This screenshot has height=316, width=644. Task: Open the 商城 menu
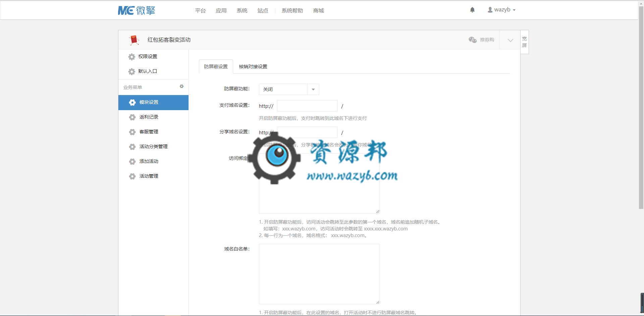click(x=318, y=11)
